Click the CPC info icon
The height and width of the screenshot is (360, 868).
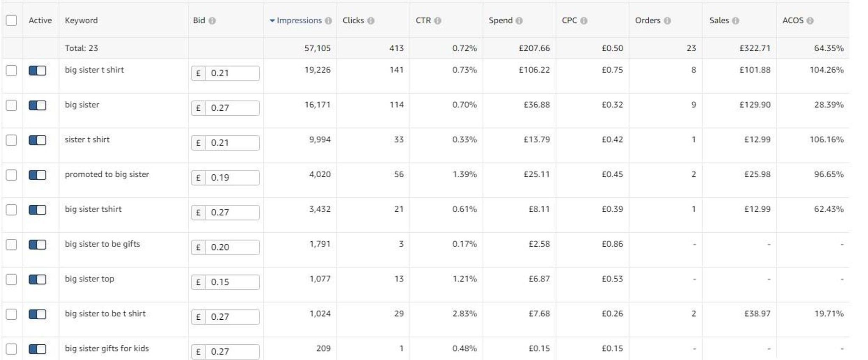coord(584,21)
